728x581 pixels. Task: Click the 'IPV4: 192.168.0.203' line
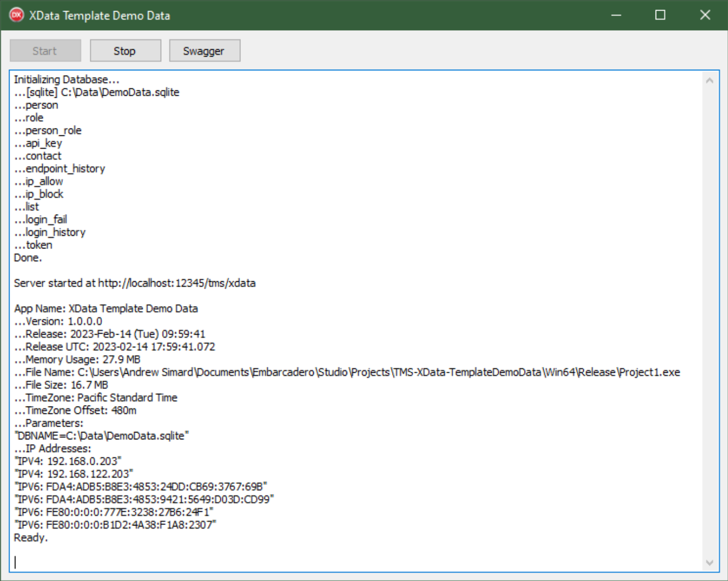[x=68, y=461]
